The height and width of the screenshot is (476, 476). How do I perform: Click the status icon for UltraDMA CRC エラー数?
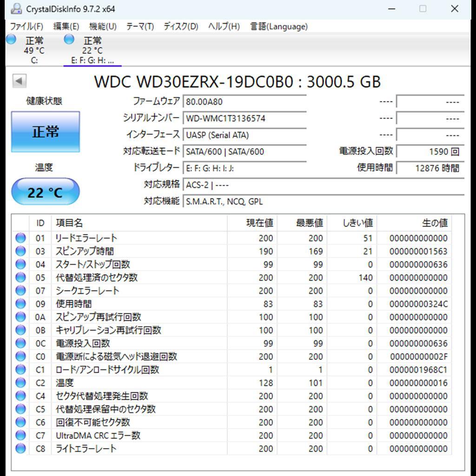20,436
